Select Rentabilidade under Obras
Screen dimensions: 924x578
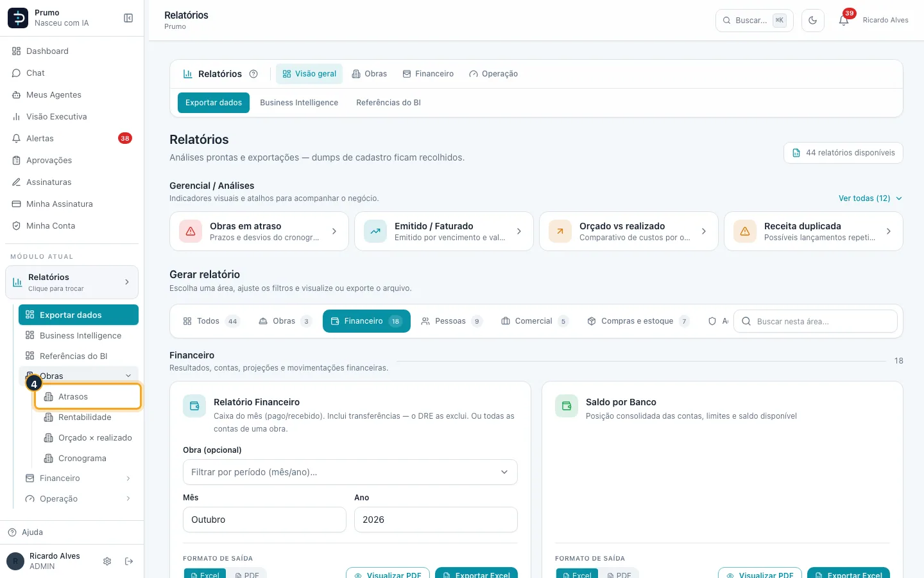(x=87, y=417)
